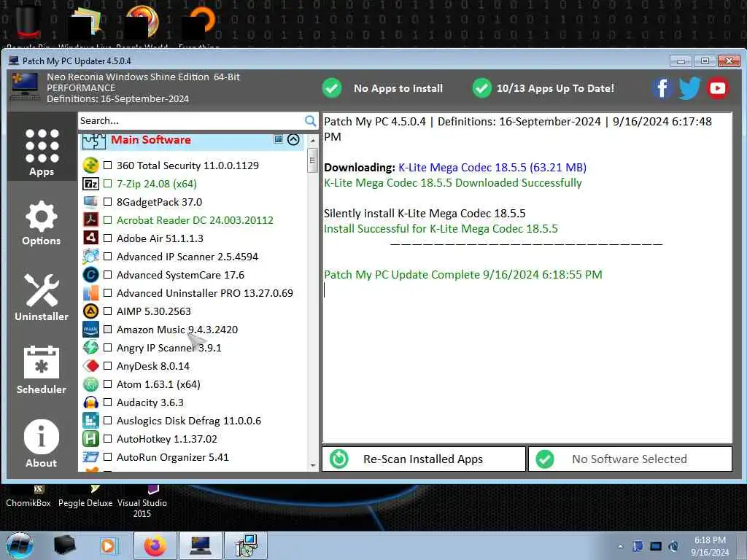Click the Twitter bird icon
This screenshot has width=747, height=560.
(689, 88)
